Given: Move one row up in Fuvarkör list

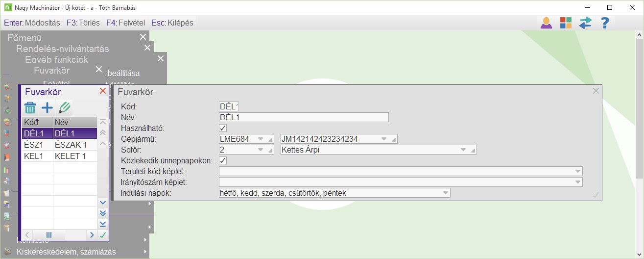Looking at the screenshot, I should pos(103,143).
